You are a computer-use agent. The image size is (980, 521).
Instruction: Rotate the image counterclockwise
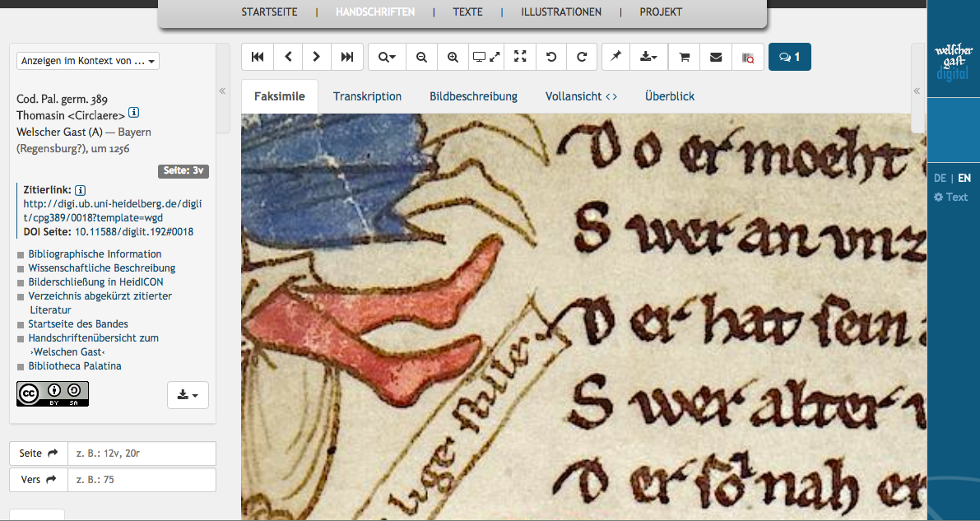tap(551, 57)
